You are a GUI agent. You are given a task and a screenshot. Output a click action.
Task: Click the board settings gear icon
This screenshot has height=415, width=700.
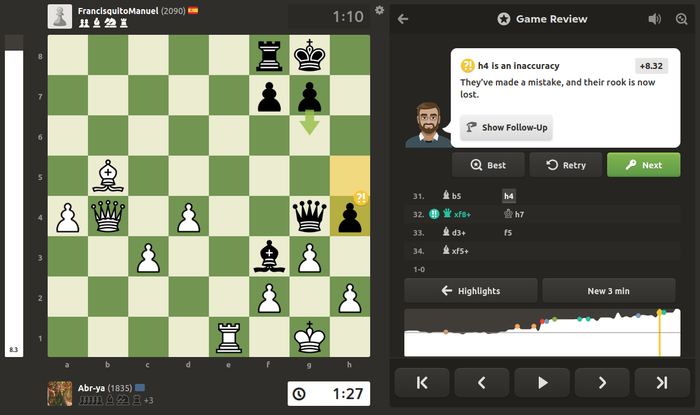point(379,10)
